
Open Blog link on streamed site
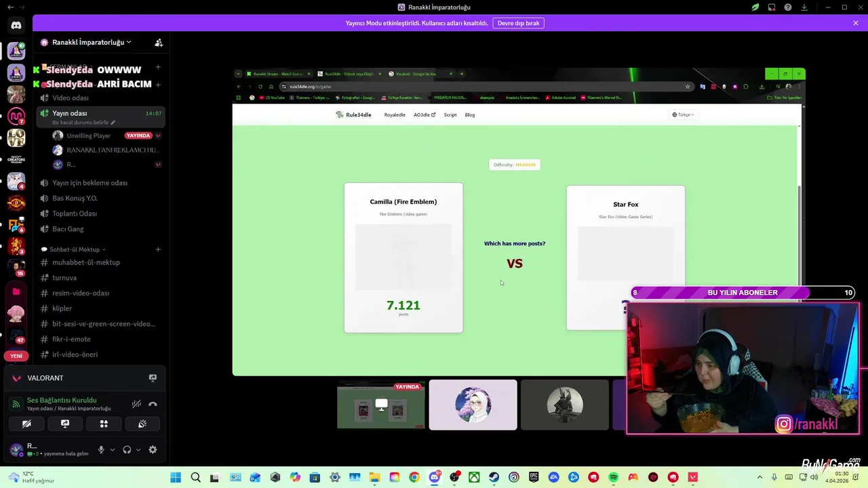[470, 115]
